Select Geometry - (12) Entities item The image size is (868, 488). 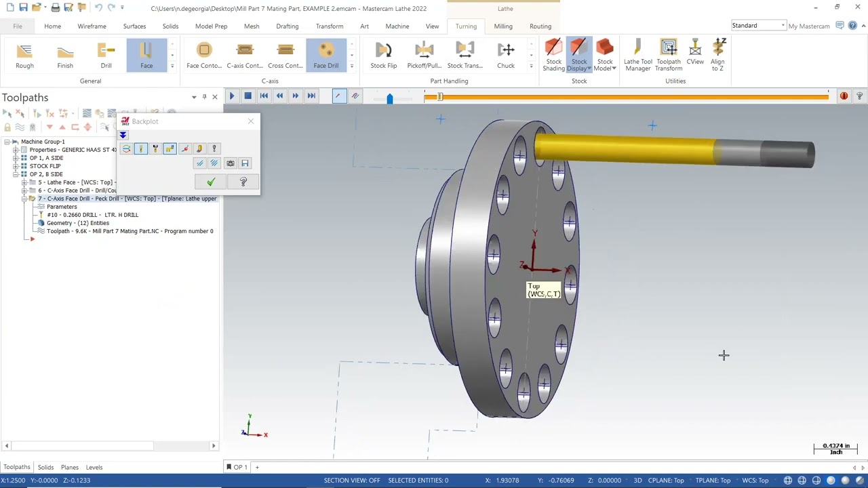[x=78, y=223]
